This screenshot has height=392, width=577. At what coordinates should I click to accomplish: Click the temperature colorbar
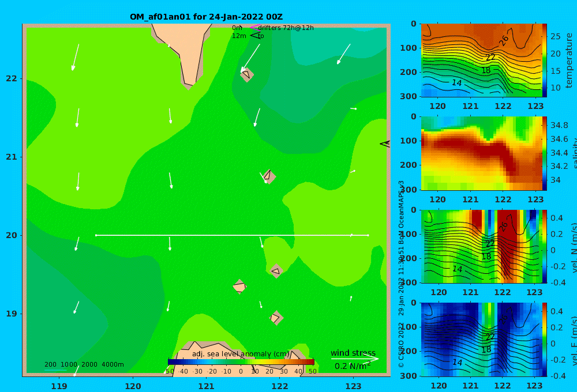click(544, 61)
